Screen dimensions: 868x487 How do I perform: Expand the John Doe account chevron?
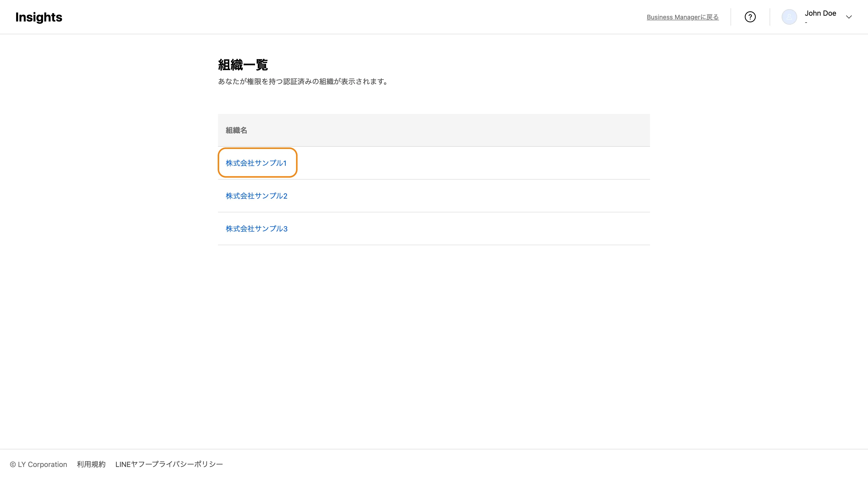click(848, 17)
